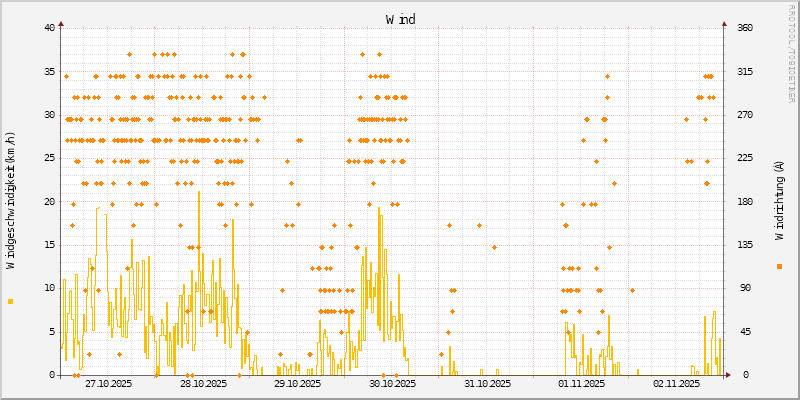Select the 01.11.2025 date label
The width and height of the screenshot is (800, 400).
tap(581, 384)
